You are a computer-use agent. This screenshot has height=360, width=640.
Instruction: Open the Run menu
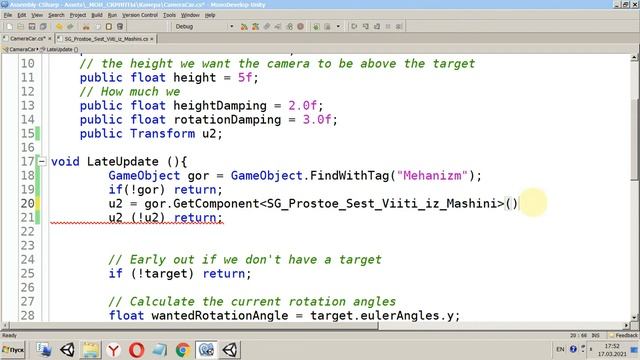click(x=112, y=15)
